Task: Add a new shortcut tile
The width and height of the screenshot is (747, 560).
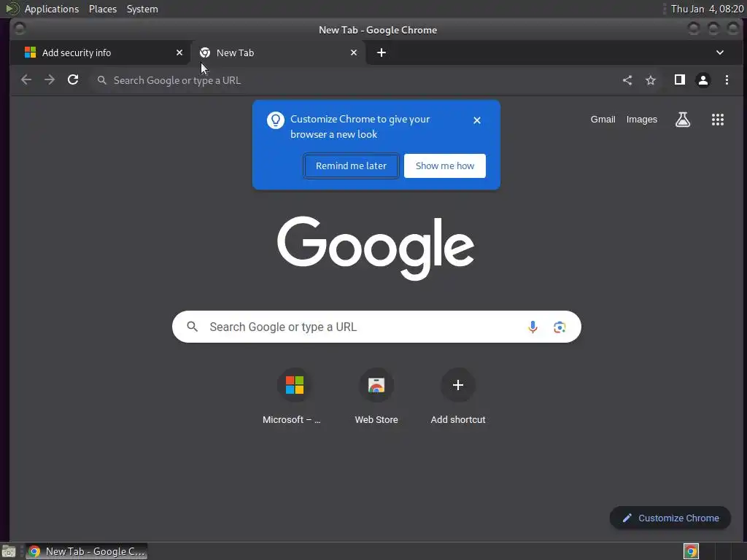Action: (458, 396)
